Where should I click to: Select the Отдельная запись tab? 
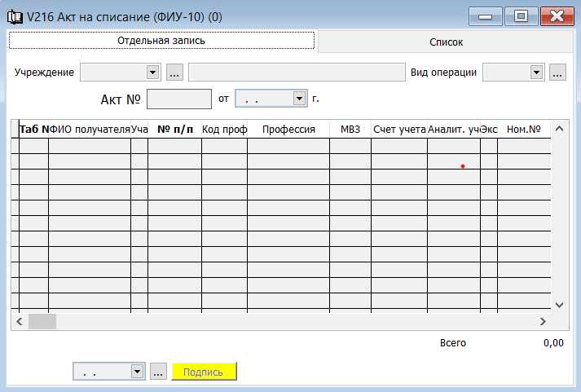[161, 40]
